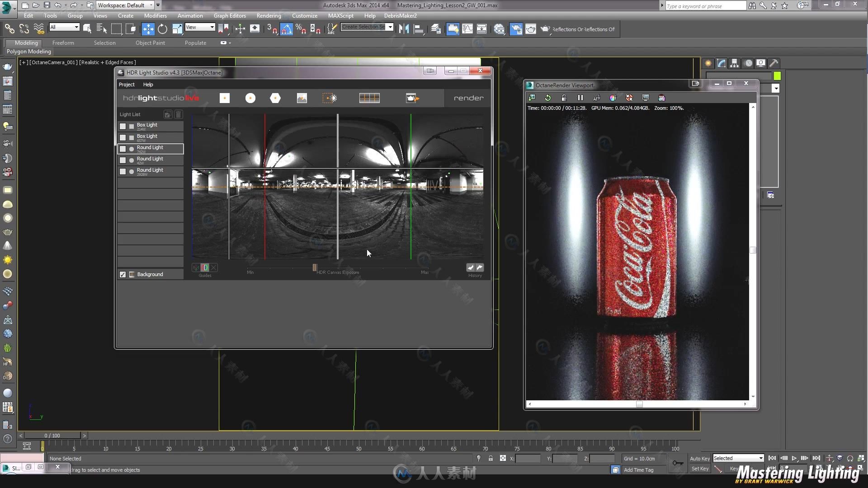Click the green object color swatch

click(777, 76)
